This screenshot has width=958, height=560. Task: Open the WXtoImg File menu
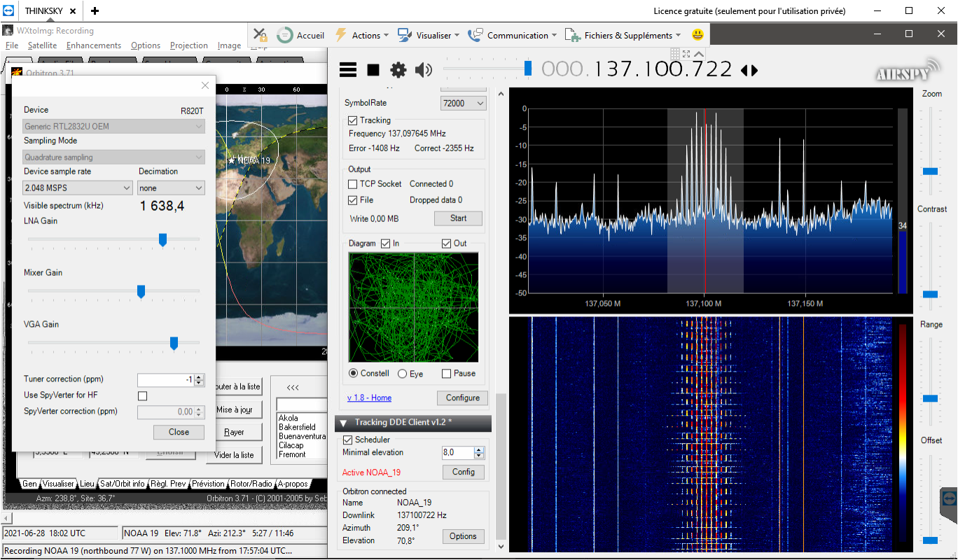coord(12,45)
